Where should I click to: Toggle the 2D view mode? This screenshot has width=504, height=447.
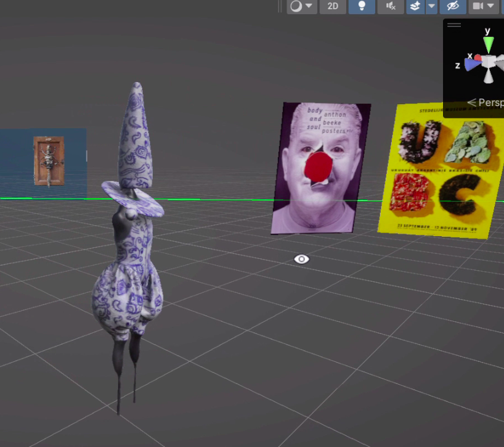pyautogui.click(x=333, y=6)
